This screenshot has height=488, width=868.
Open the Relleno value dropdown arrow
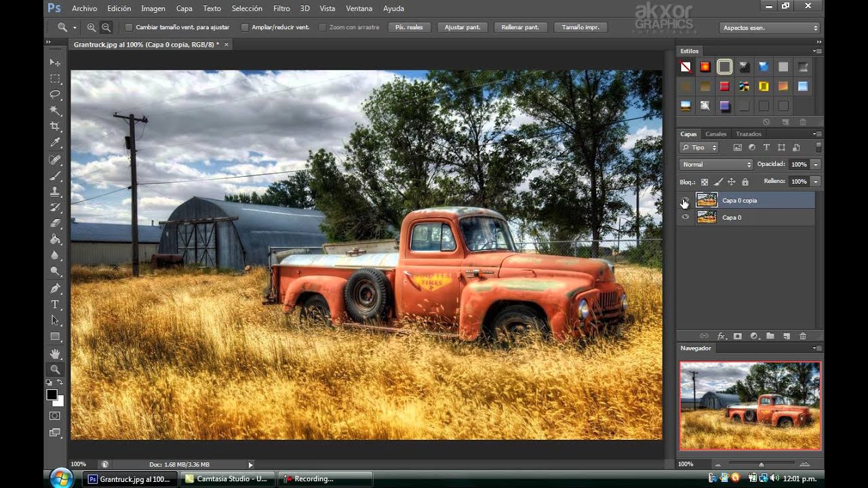pos(816,182)
